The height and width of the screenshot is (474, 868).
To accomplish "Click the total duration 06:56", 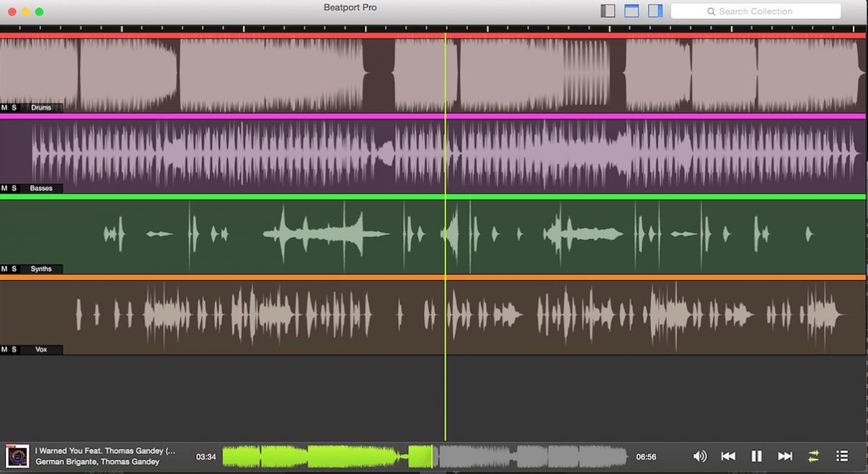I will [x=646, y=457].
